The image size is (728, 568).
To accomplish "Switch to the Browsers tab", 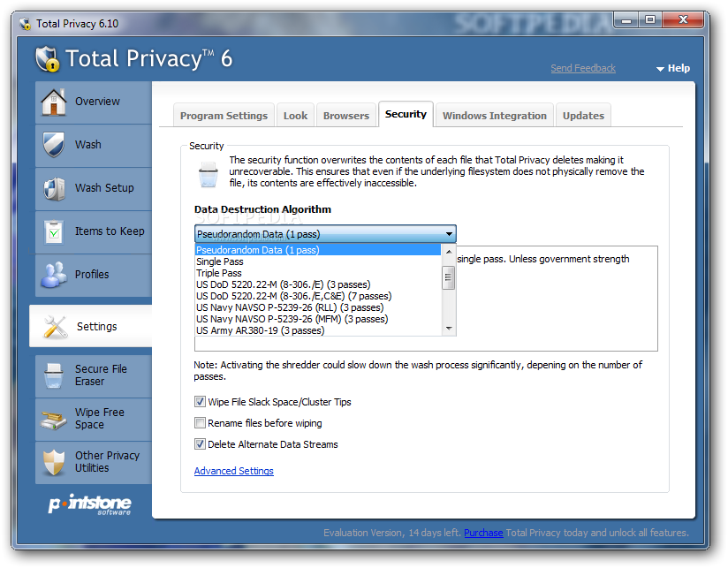I will (346, 116).
